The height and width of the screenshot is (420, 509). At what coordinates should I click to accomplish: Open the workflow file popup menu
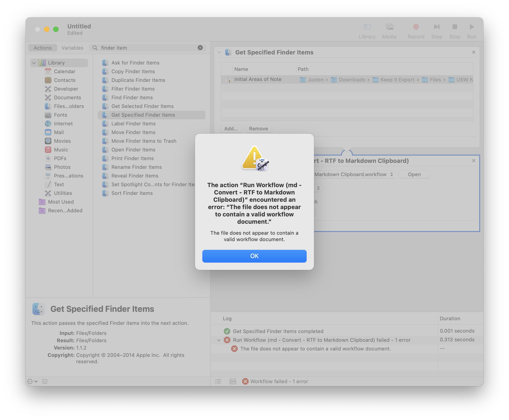point(354,175)
